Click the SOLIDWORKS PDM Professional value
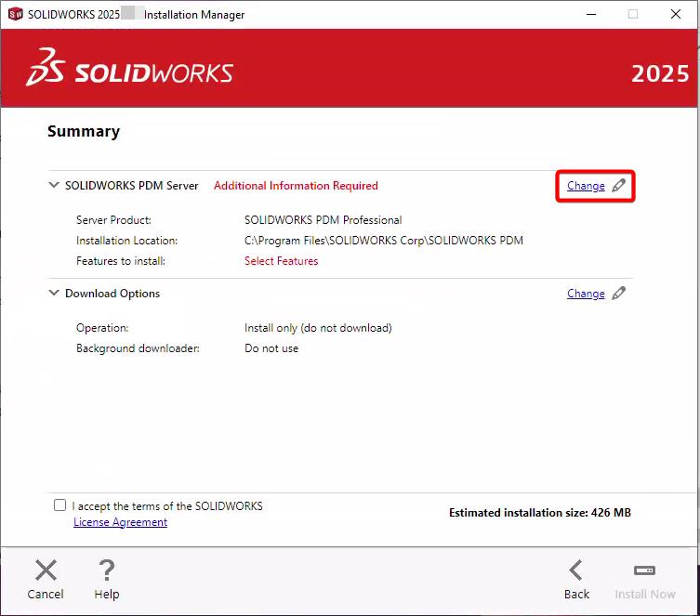 324,220
